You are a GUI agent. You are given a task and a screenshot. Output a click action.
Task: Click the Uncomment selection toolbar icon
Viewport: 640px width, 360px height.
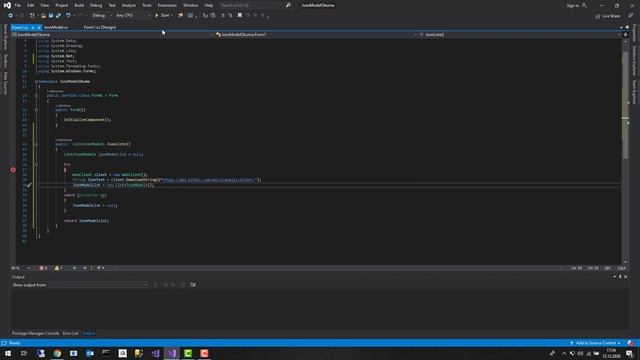click(x=230, y=16)
